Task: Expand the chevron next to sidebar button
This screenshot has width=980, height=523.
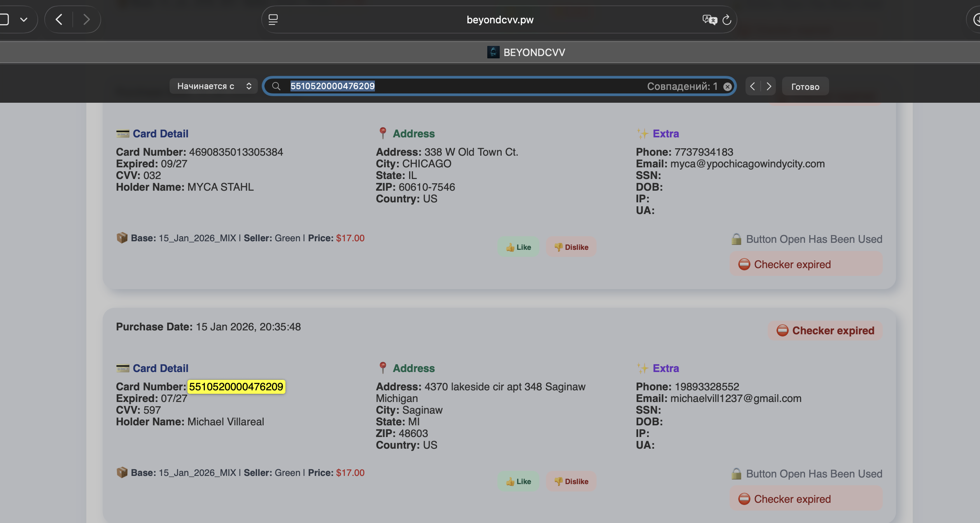Action: click(x=24, y=19)
